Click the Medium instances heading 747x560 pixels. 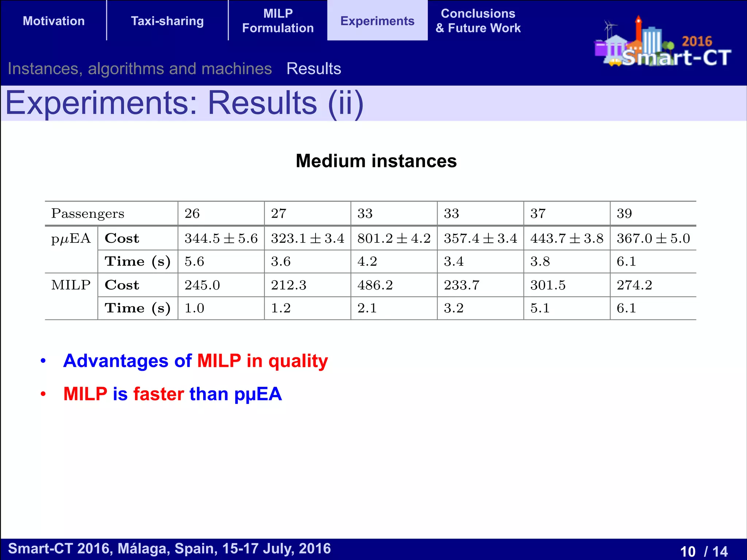(x=376, y=161)
